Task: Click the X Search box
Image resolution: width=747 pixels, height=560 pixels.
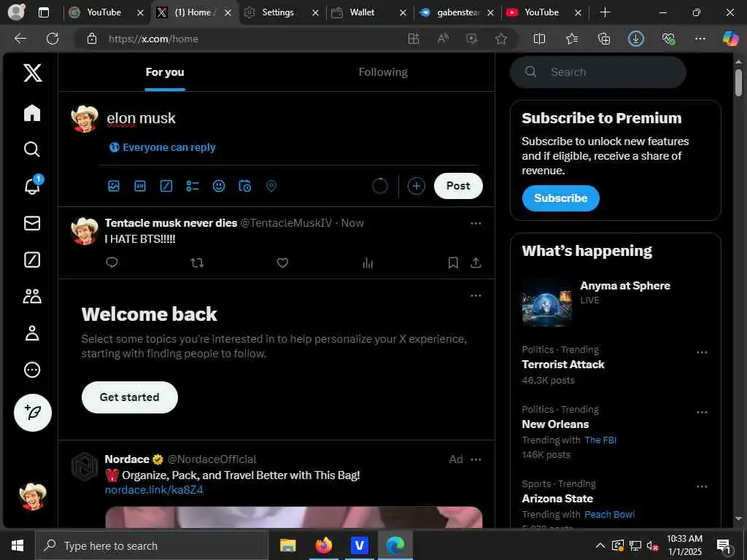Action: [x=598, y=72]
